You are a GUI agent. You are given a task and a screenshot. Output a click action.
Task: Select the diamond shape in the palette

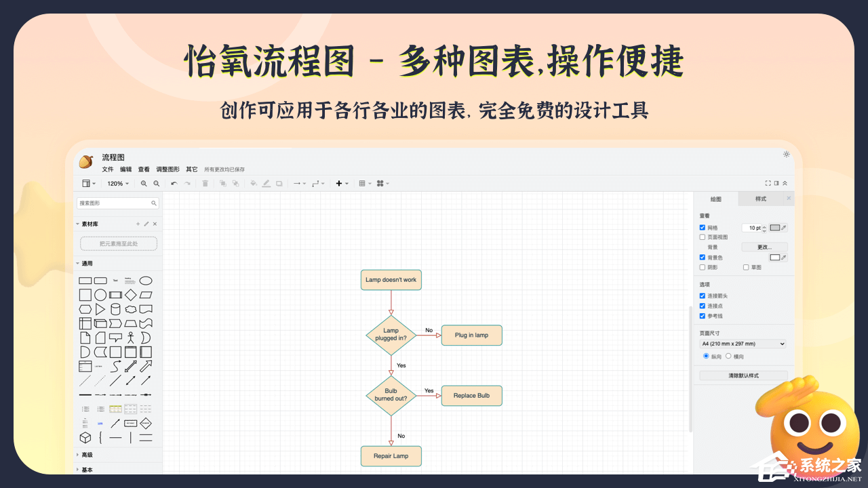click(131, 295)
